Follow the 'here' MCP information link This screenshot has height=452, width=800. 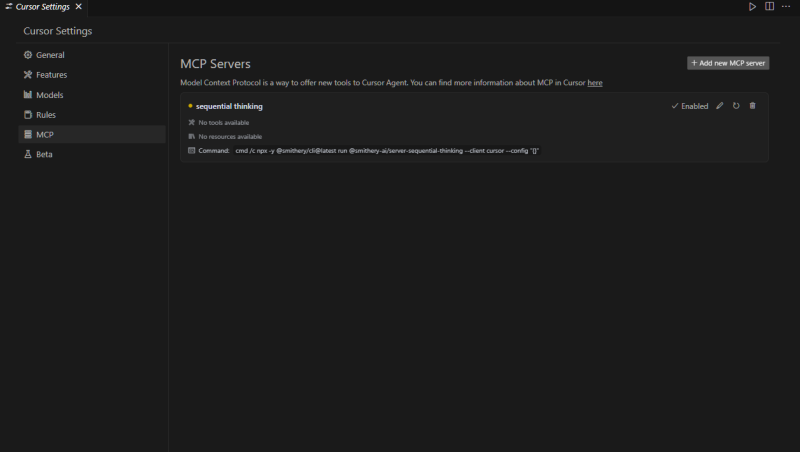pyautogui.click(x=594, y=83)
